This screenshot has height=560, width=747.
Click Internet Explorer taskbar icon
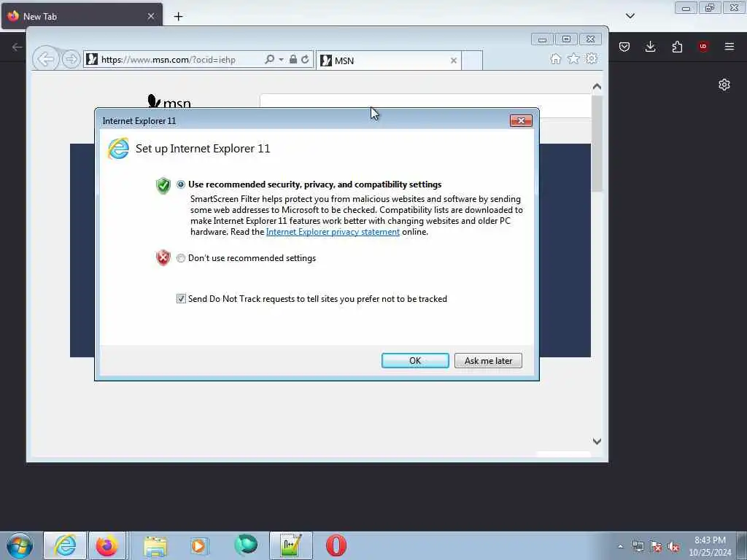[65, 545]
